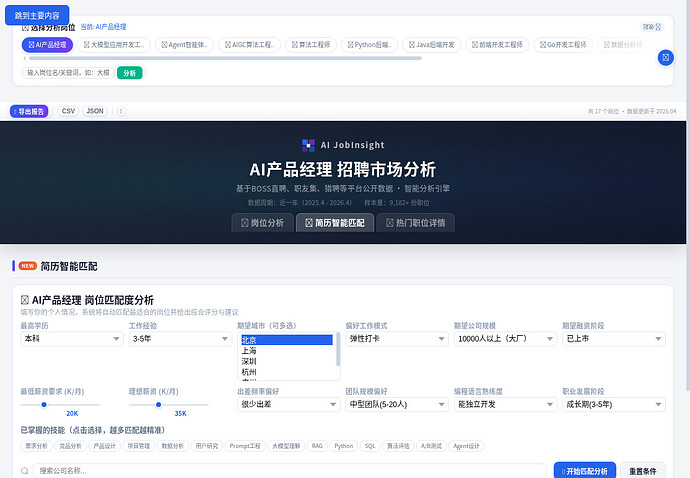Toggle the Prompt工程 skill chip

(245, 446)
